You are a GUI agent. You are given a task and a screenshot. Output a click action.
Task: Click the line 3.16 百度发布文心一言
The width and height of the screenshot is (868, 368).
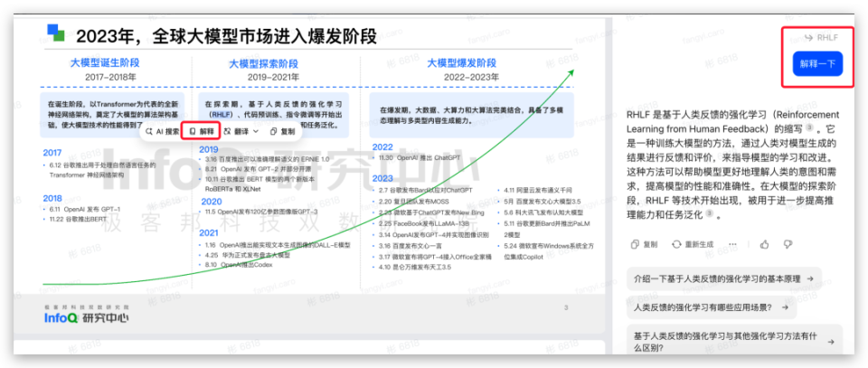pos(410,246)
